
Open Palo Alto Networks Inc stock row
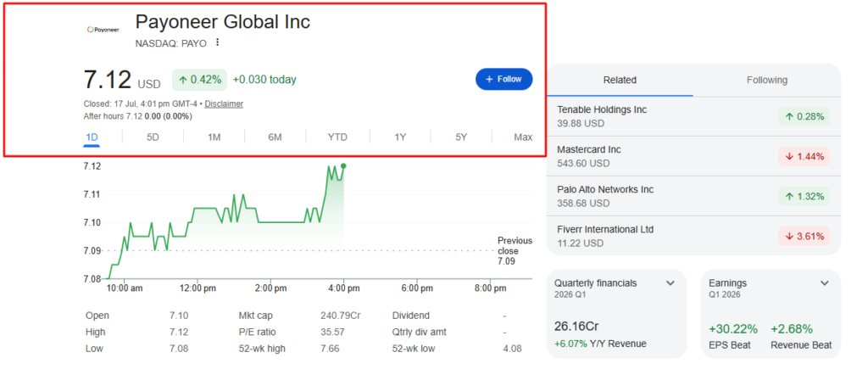(693, 196)
